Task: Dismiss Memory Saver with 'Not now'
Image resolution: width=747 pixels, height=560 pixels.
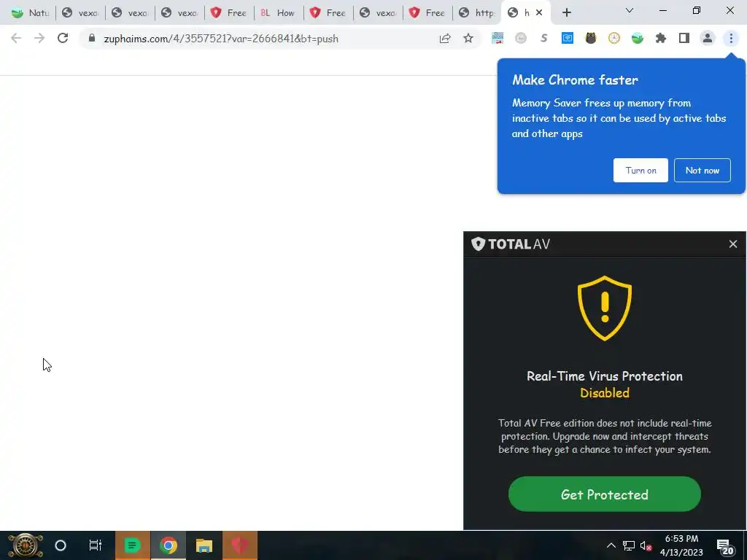Action: (703, 170)
